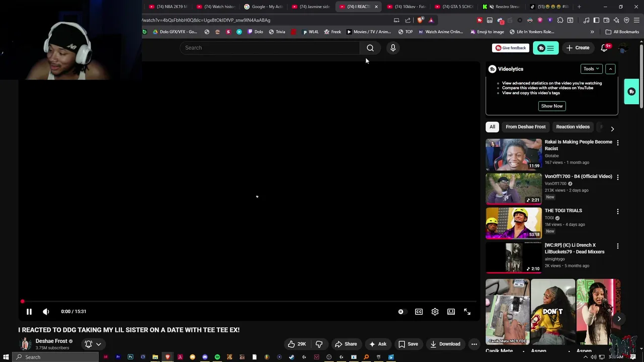Click Give feedback button
The width and height of the screenshot is (644, 362).
tap(511, 48)
